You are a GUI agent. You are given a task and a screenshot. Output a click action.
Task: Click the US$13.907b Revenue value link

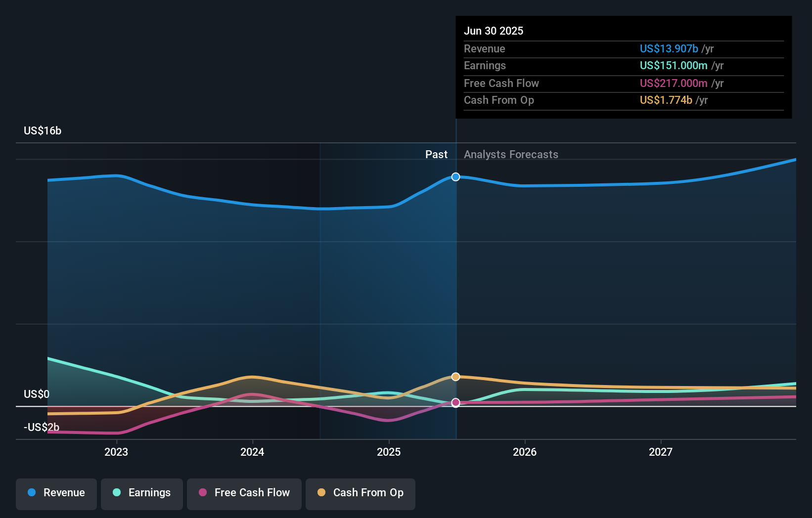point(669,49)
